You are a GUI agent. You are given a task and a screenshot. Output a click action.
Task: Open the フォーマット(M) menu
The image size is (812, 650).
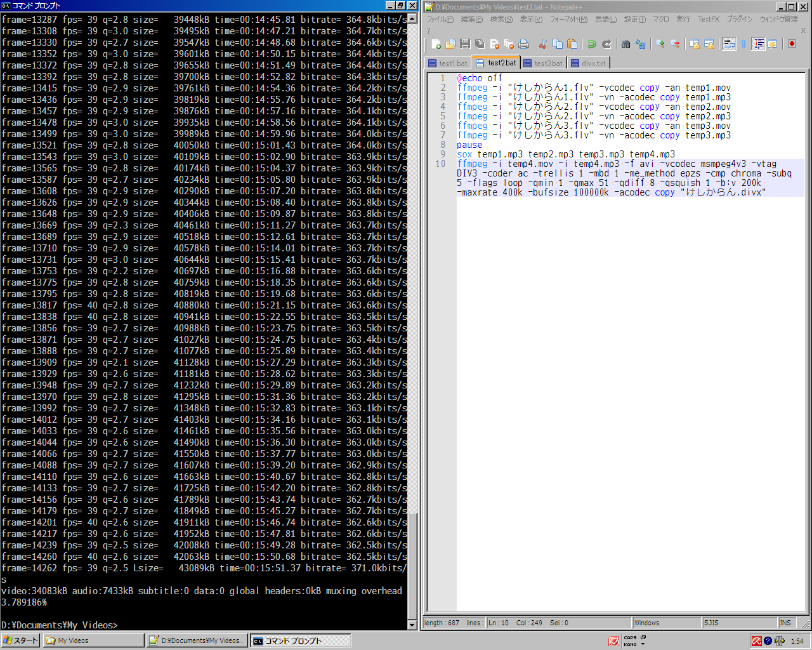pyautogui.click(x=568, y=19)
